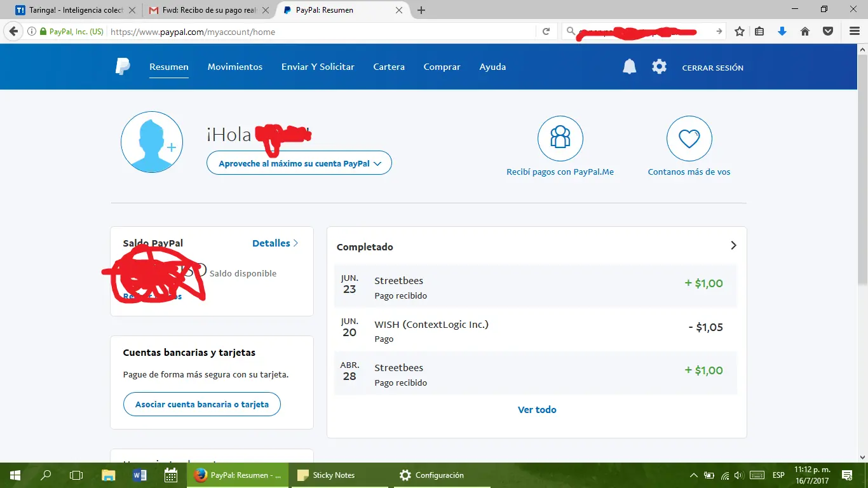
Task: Expand the Completado activity arrow
Action: click(x=733, y=245)
